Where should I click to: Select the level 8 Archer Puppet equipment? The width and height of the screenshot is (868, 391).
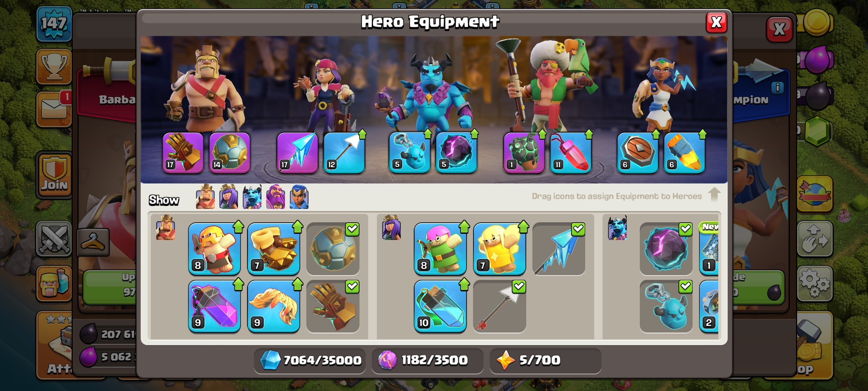(440, 249)
